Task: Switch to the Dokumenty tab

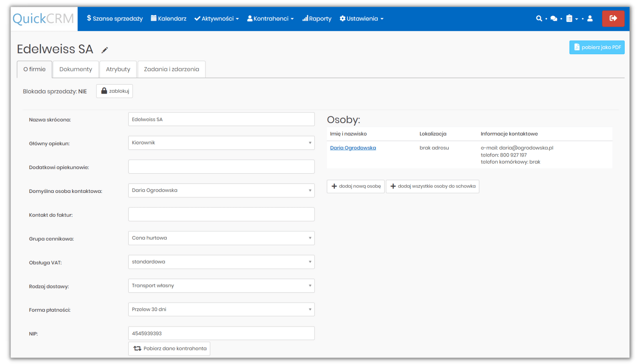Action: click(x=75, y=69)
